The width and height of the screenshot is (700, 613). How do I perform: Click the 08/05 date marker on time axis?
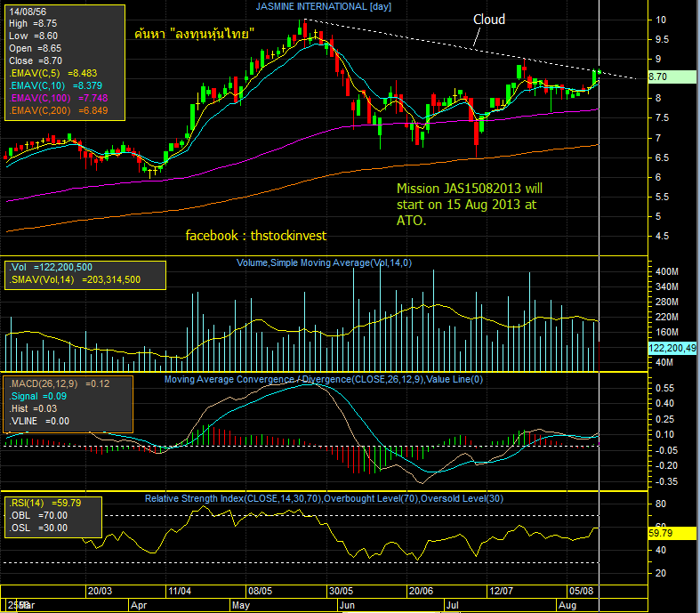point(260,591)
